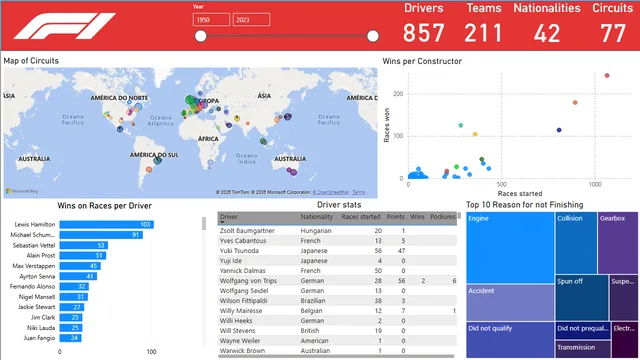Screen dimensions: 640x360
Task: Select Will Stevens table row
Action: (337, 331)
